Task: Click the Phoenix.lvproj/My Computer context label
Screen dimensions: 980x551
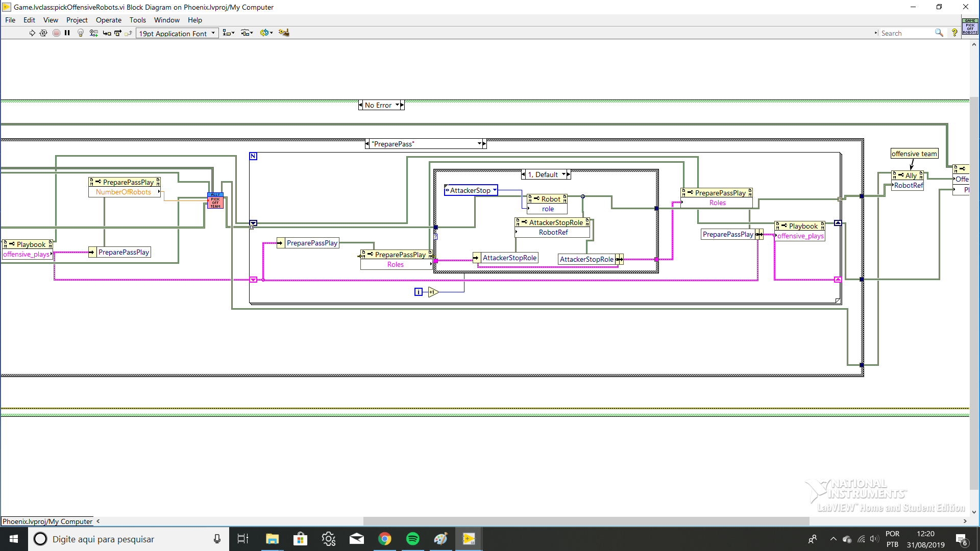Action: 47,521
